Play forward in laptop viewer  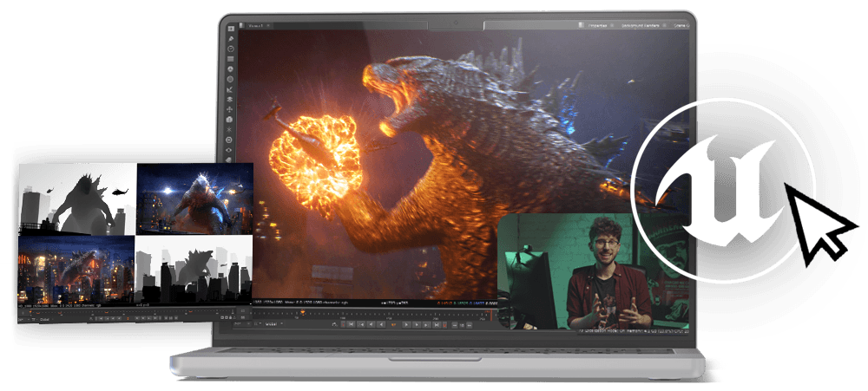point(406,325)
